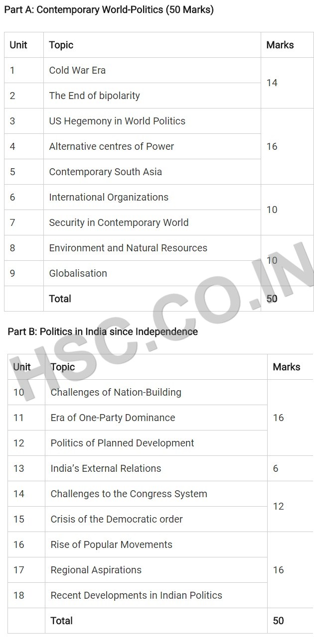Click the Part A Contemporary World-Politics heading
This screenshot has height=644, width=314.
point(109,9)
